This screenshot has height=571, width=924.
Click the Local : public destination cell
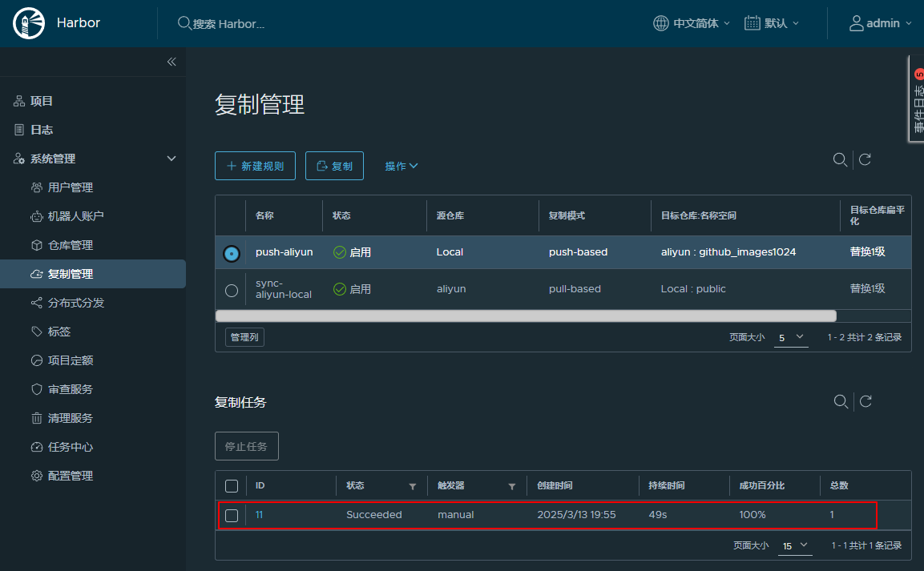point(693,289)
